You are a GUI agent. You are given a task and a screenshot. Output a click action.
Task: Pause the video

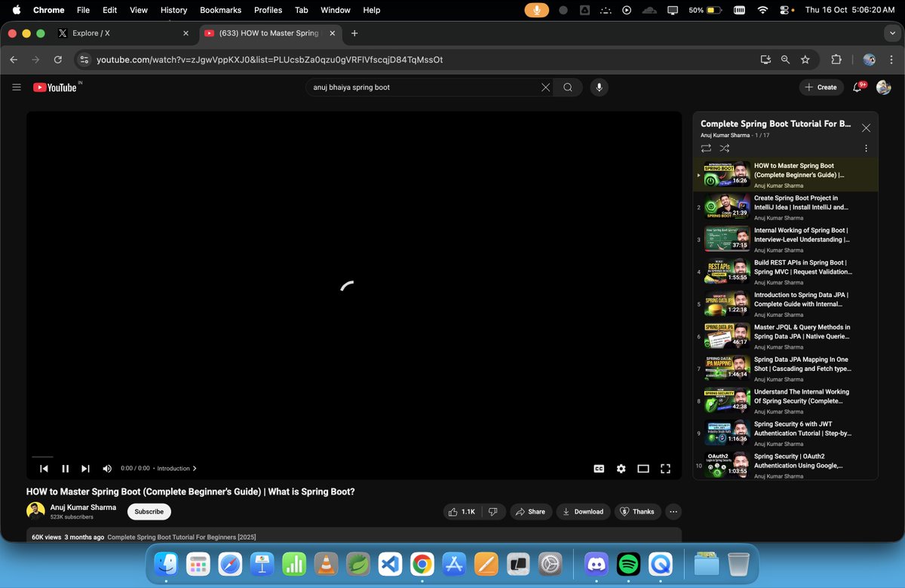coord(66,468)
